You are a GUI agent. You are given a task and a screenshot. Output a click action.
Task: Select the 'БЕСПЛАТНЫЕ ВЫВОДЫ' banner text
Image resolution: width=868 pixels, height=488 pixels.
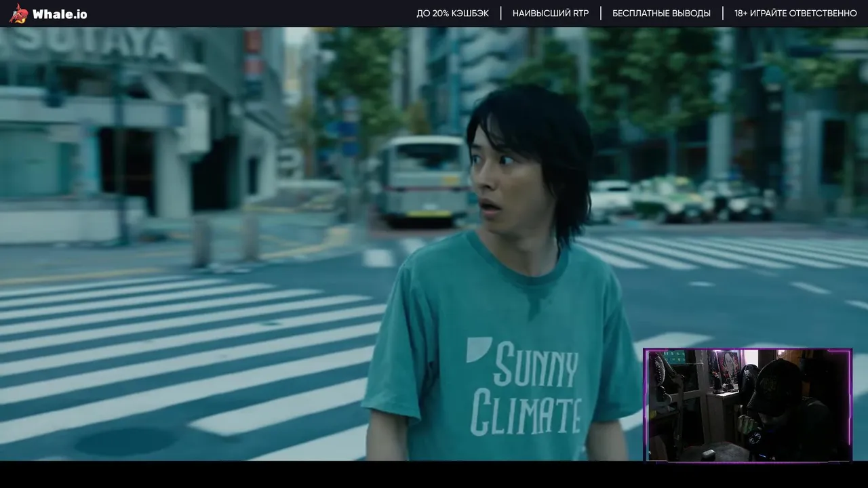click(661, 14)
